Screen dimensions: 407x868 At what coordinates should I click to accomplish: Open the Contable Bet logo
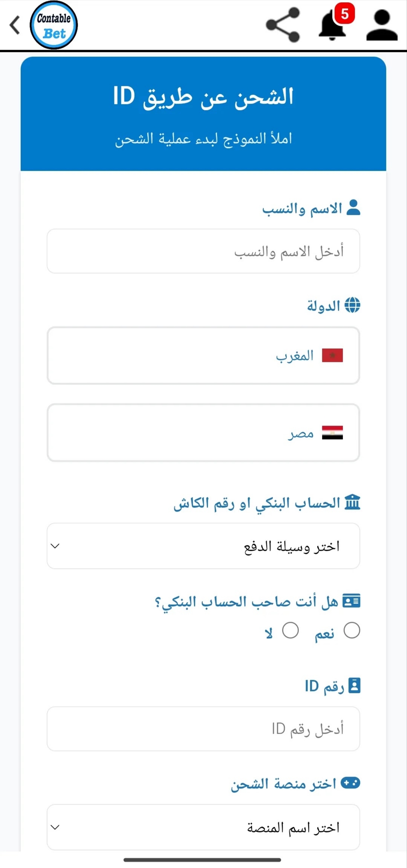(x=54, y=25)
